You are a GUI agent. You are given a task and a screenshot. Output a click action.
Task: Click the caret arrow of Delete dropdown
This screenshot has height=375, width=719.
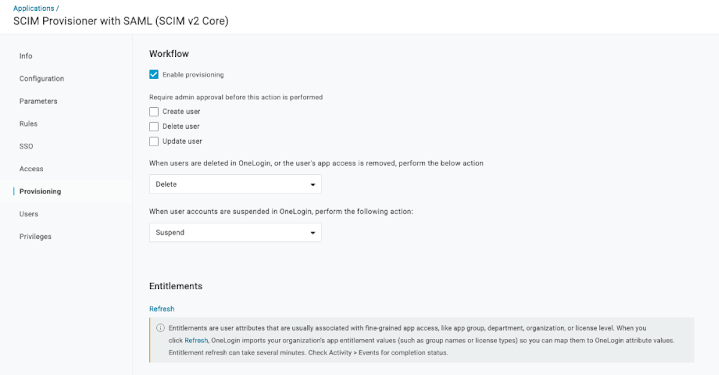pos(313,185)
